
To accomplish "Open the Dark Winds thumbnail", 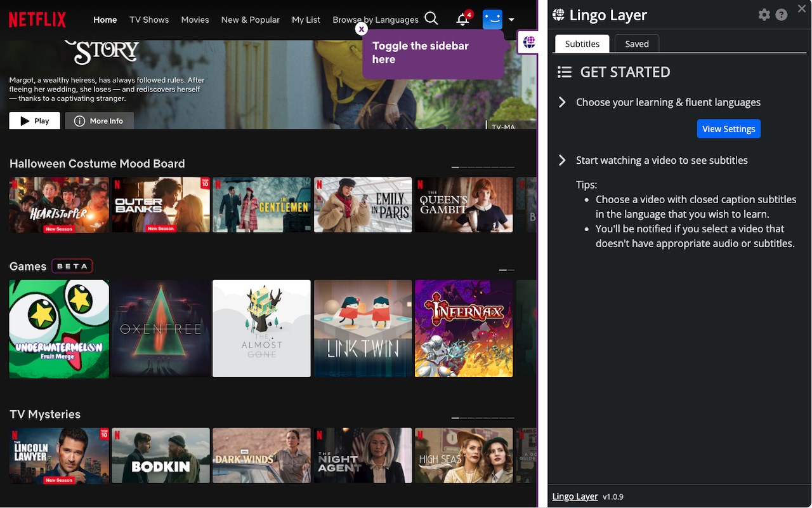I will (x=261, y=455).
